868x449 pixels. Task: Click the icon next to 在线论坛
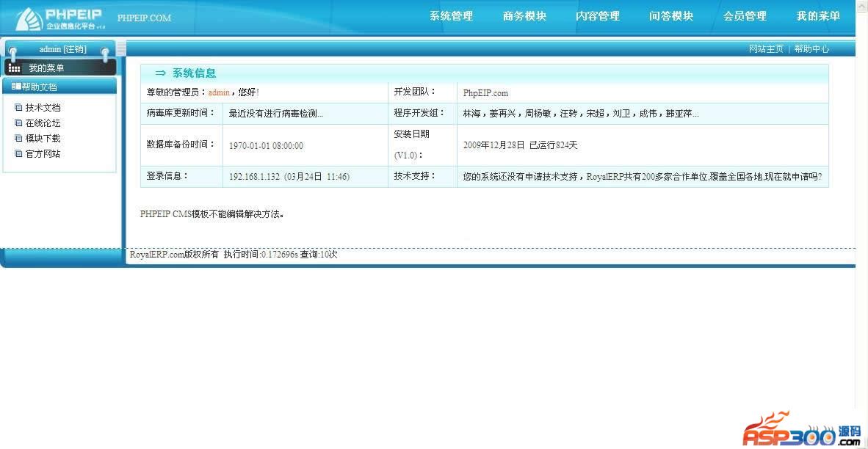click(18, 123)
